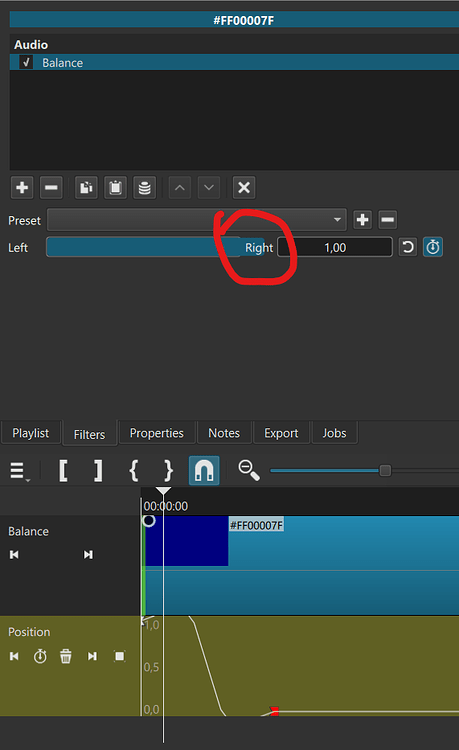Zoom out the keyframes timeline
Screen dimensions: 459x750
[249, 470]
